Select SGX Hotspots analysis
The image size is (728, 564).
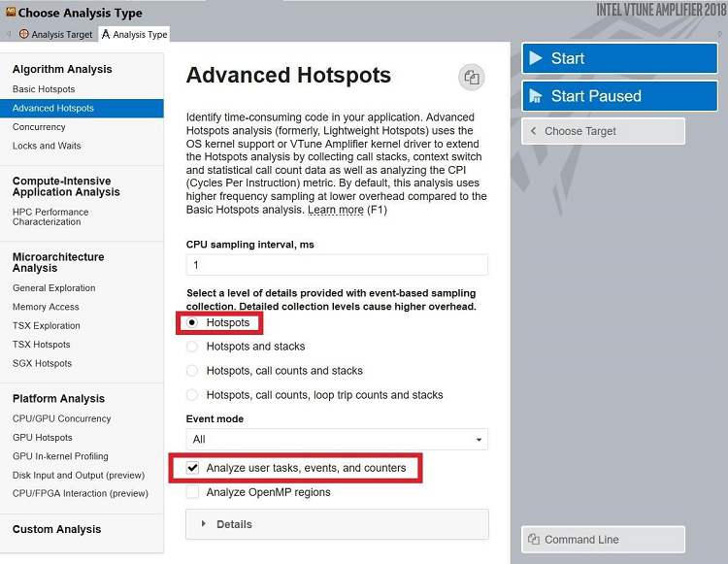pos(42,363)
